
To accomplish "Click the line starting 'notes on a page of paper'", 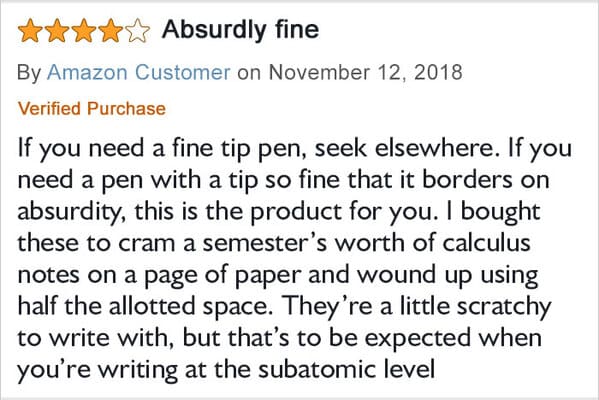I will 278,275.
